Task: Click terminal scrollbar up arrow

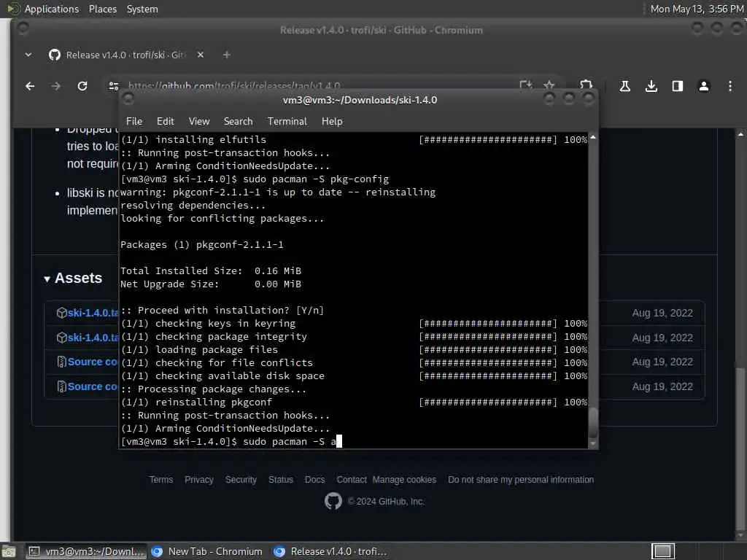Action: (x=593, y=137)
